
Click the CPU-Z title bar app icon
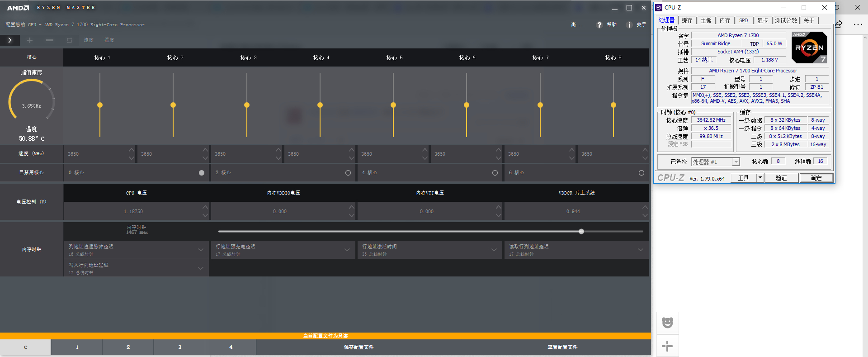point(659,8)
